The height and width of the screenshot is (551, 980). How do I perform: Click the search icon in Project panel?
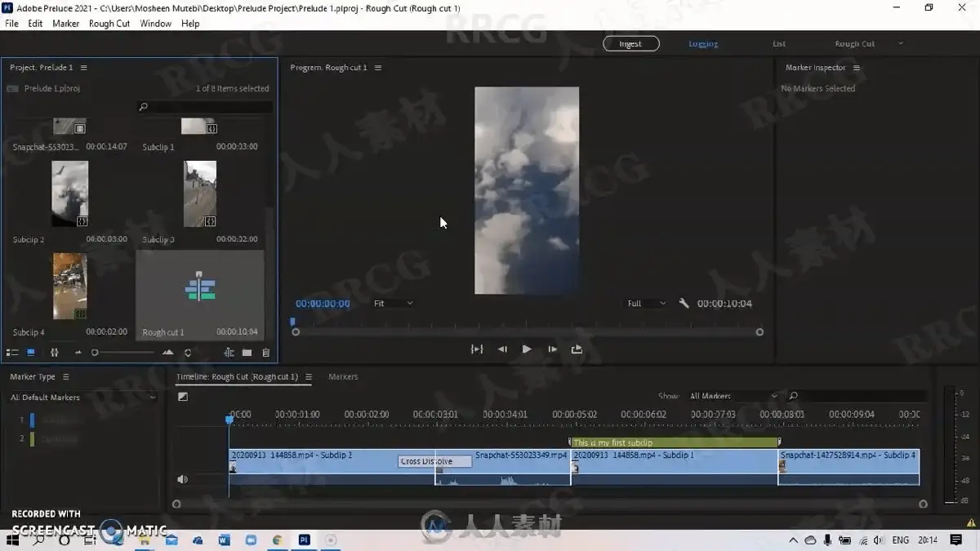click(x=144, y=107)
